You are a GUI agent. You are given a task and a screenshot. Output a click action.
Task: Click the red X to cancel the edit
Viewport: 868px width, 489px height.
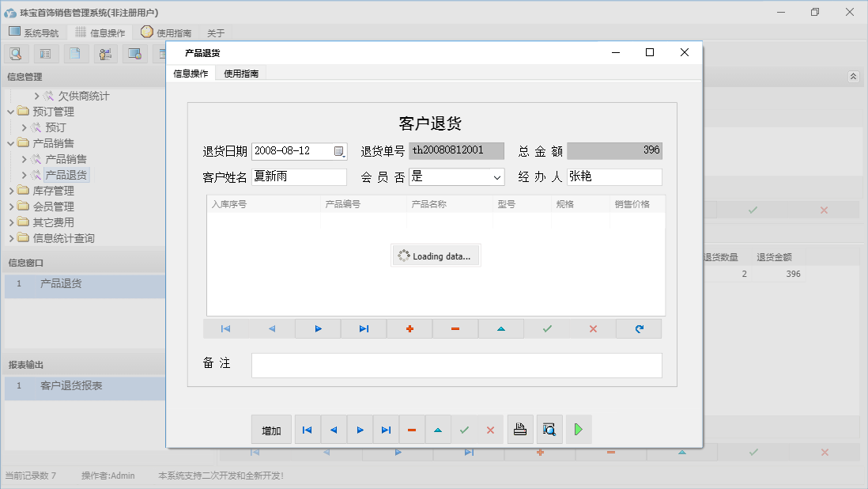pos(490,430)
